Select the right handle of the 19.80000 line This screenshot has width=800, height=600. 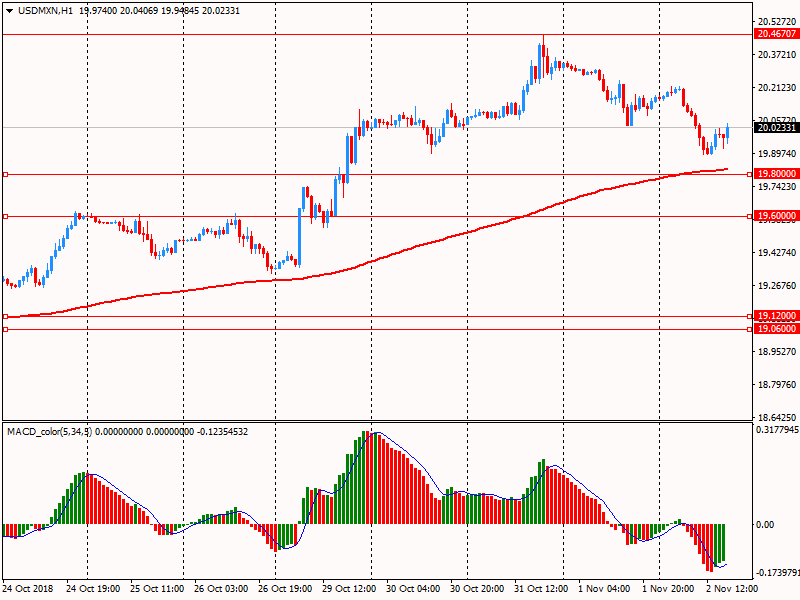[x=749, y=174]
